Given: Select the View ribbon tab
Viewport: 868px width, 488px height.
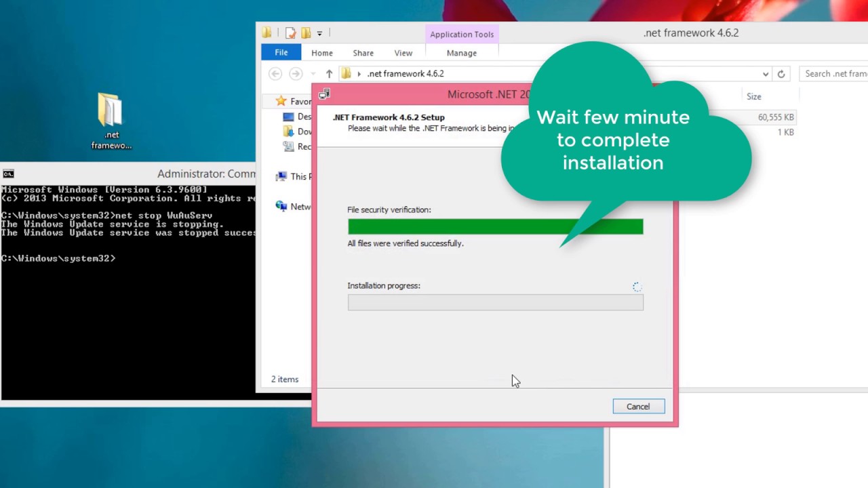Looking at the screenshot, I should click(403, 53).
